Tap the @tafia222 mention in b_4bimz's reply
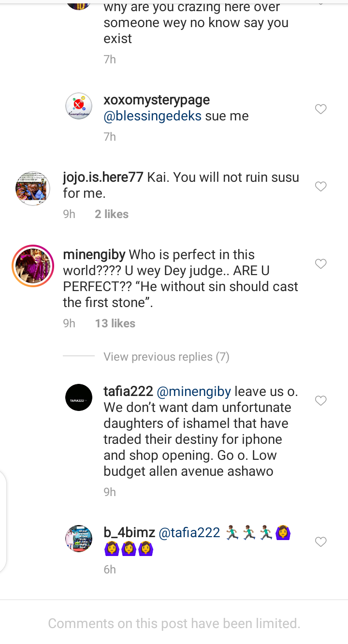 [189, 533]
